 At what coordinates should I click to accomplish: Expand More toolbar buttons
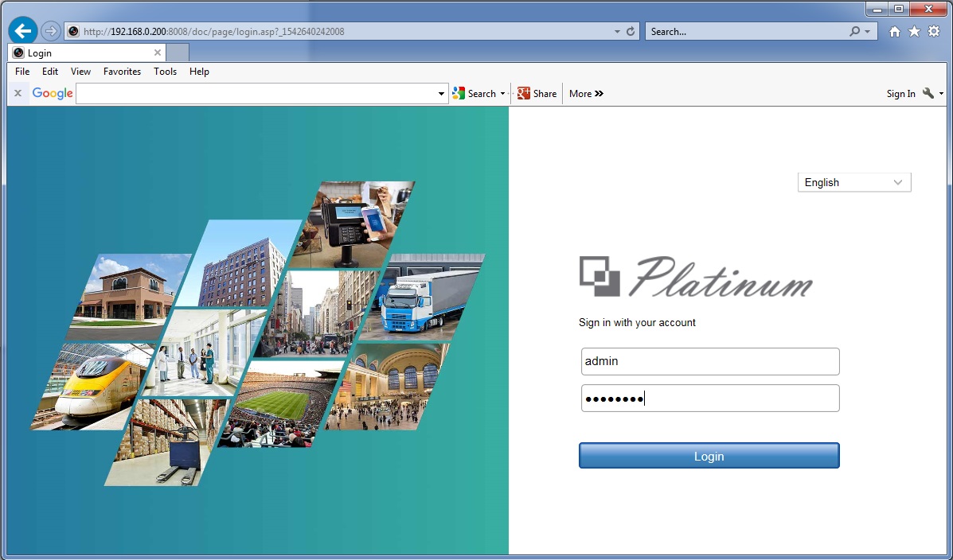coord(587,94)
